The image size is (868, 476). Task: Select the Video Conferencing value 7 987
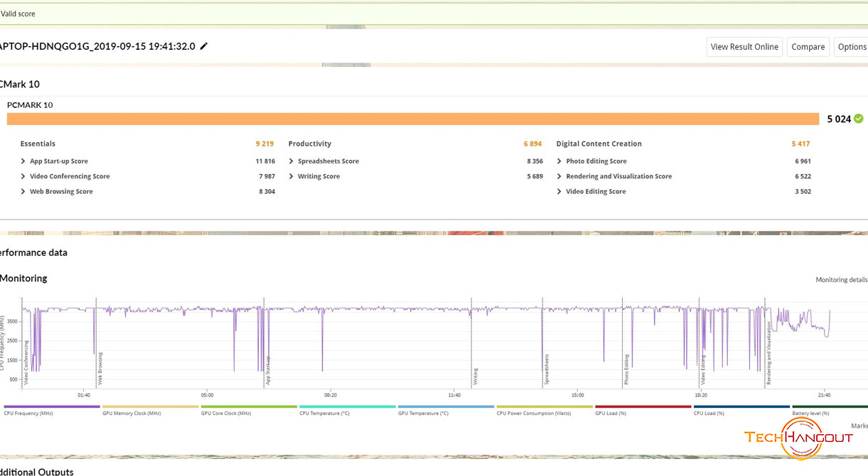(x=267, y=176)
